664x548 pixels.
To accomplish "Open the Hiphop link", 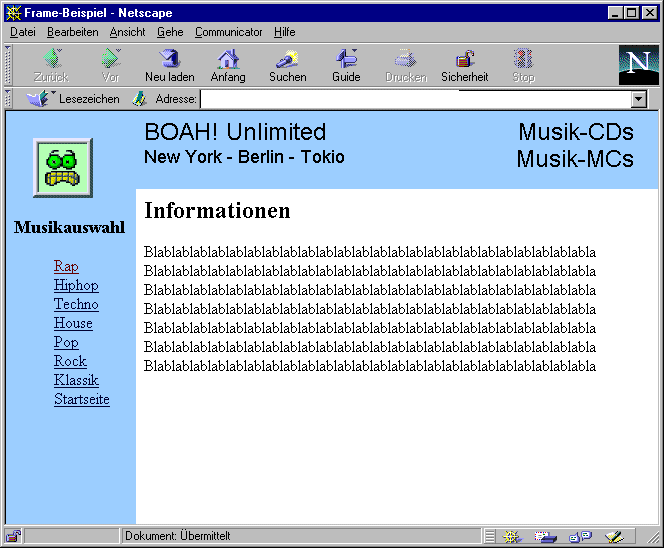I will tap(76, 286).
